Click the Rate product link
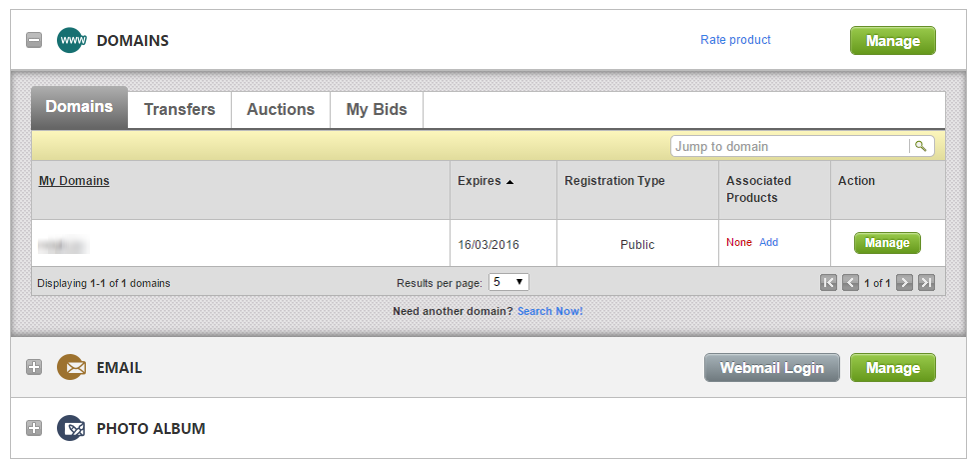The width and height of the screenshot is (980, 470). [x=735, y=40]
